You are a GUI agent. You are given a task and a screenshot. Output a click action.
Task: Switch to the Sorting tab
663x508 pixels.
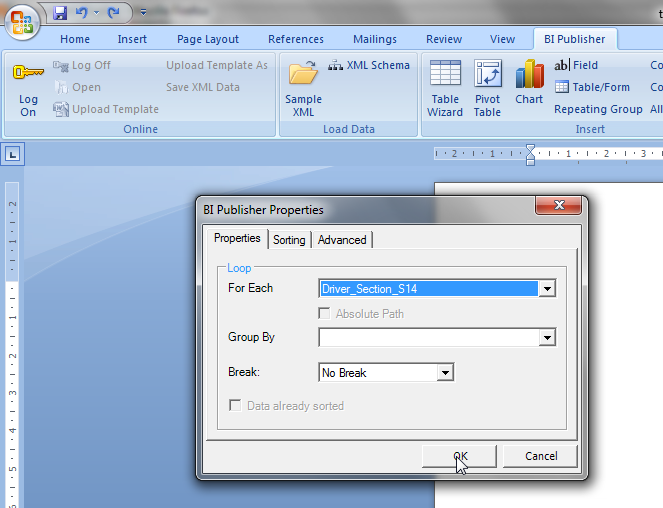[x=289, y=240]
